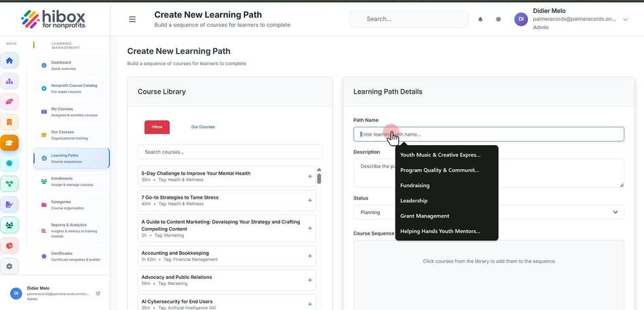The image size is (644, 310).
Task: Click the Description text area
Action: (x=489, y=173)
